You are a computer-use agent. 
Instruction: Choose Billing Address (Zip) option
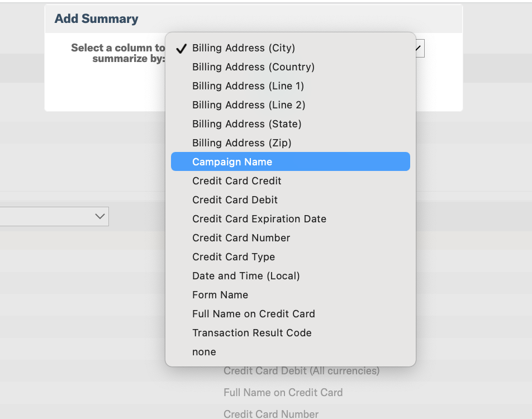click(x=291, y=143)
